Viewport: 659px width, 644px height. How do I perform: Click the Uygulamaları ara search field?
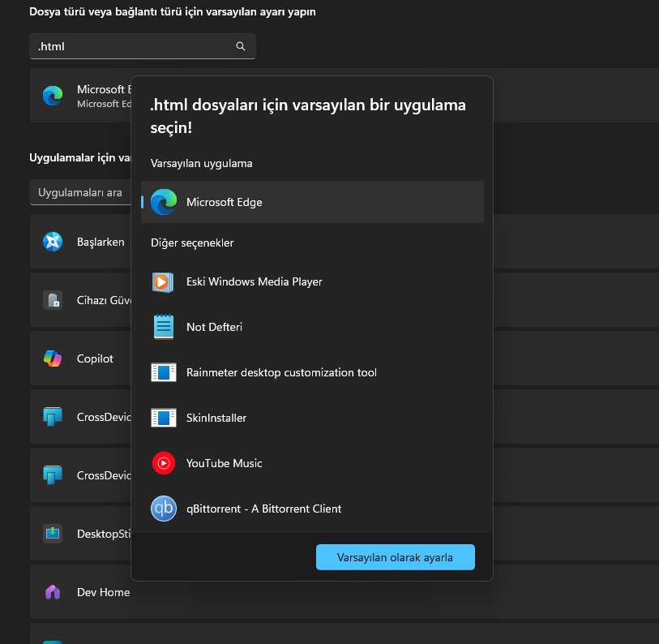pos(80,193)
